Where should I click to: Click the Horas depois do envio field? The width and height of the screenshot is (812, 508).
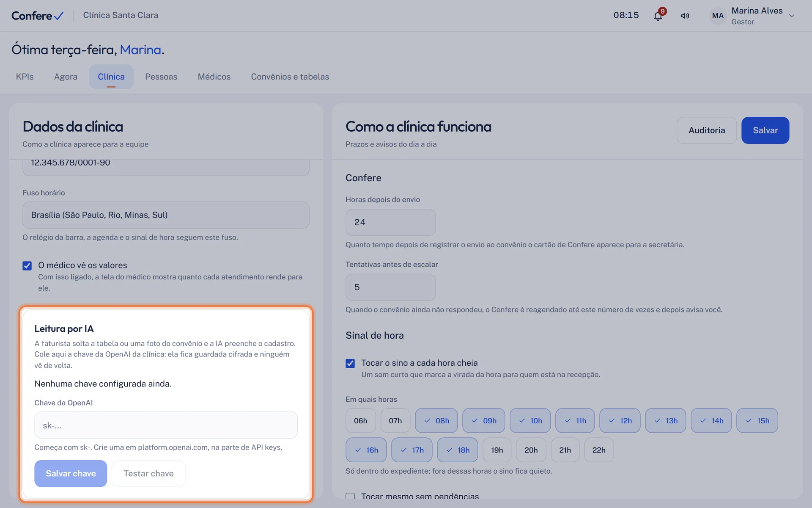[x=390, y=222]
